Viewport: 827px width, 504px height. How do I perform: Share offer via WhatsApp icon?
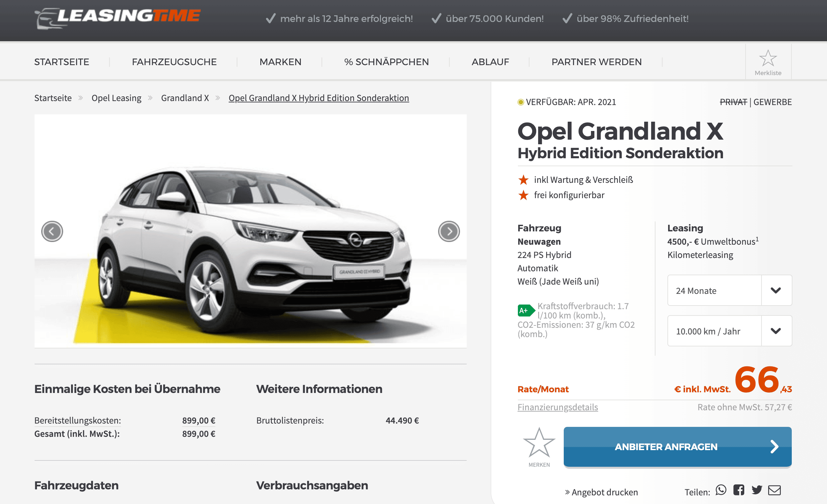(x=721, y=490)
